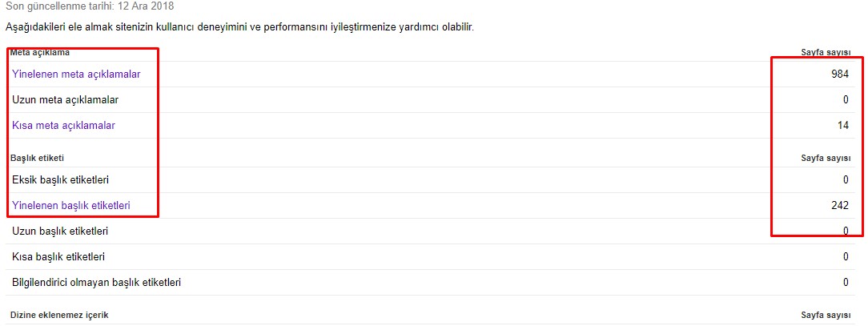Click the Meta açıklama section header
Viewport: 868px width, 326px height.
[40, 53]
